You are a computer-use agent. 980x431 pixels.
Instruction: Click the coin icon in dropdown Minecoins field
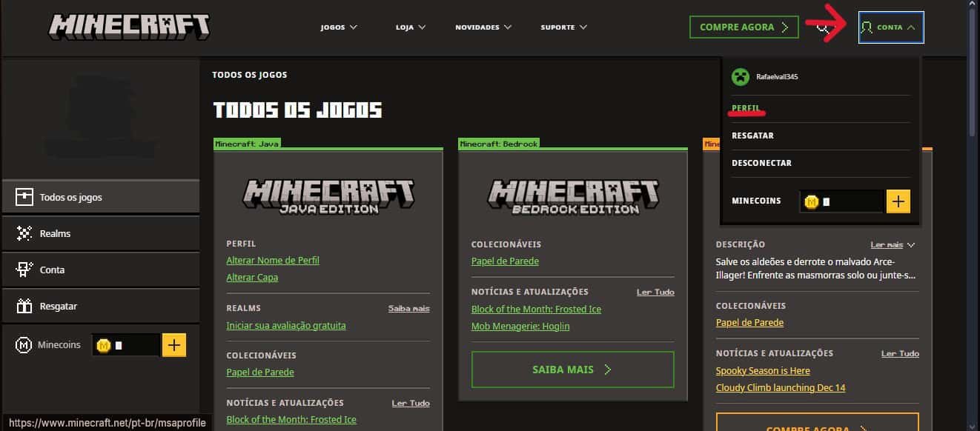(x=811, y=201)
